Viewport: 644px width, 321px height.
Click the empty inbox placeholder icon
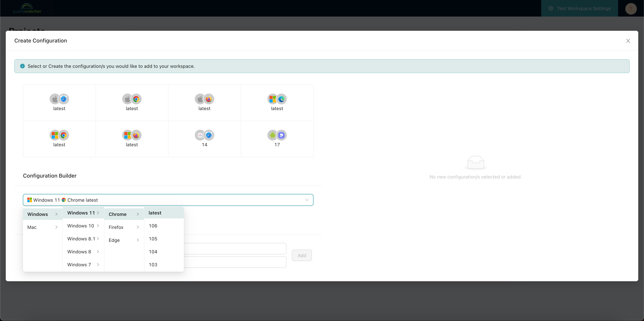pos(475,163)
